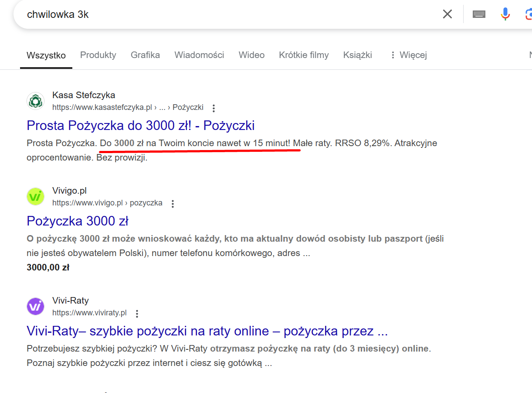Go to the Krótkie filmy tab
Image resolution: width=532 pixels, height=393 pixels.
[304, 55]
